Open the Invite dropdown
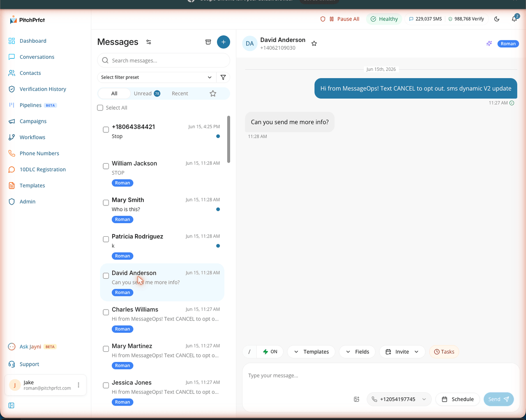The width and height of the screenshot is (526, 420). [402, 352]
